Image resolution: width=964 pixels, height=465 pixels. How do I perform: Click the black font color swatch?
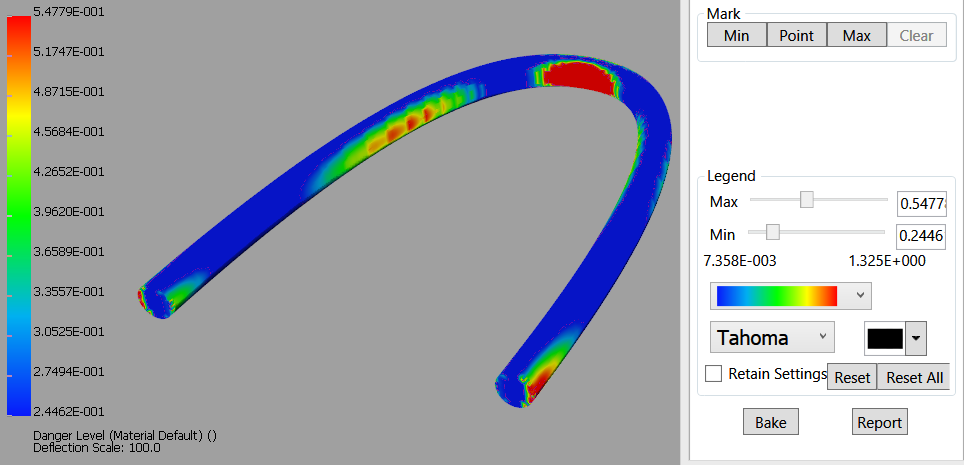[x=885, y=338]
